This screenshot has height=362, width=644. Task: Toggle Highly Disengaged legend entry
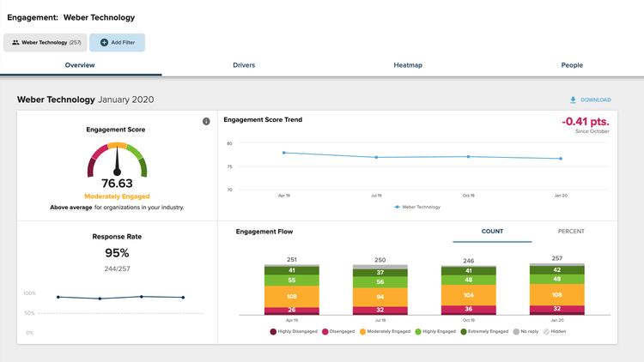pos(294,332)
